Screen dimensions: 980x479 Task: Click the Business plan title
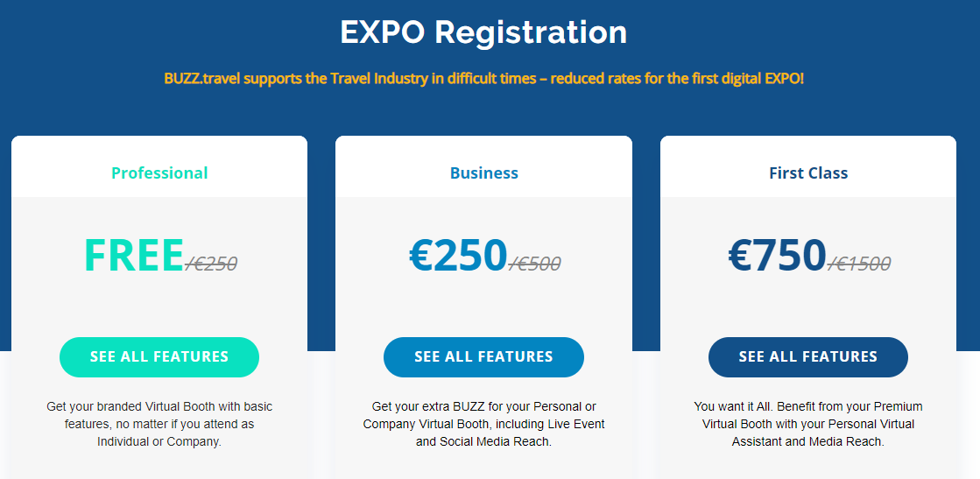point(483,173)
